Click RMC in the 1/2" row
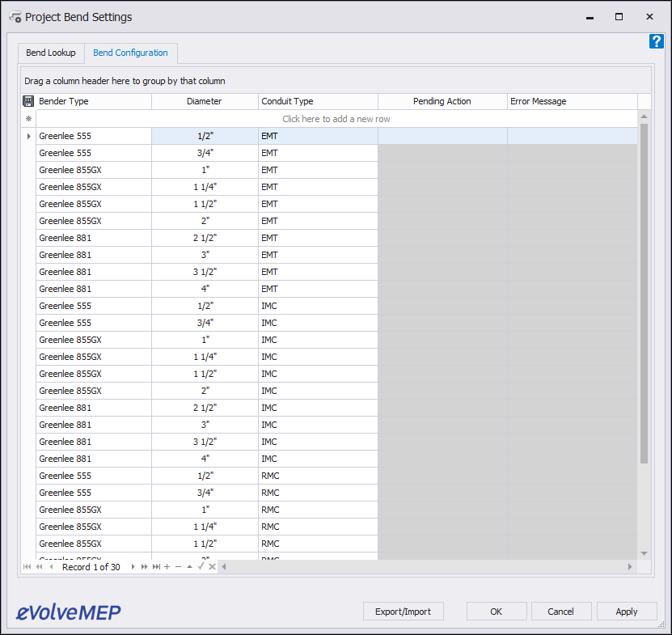Image resolution: width=672 pixels, height=635 pixels. point(318,476)
